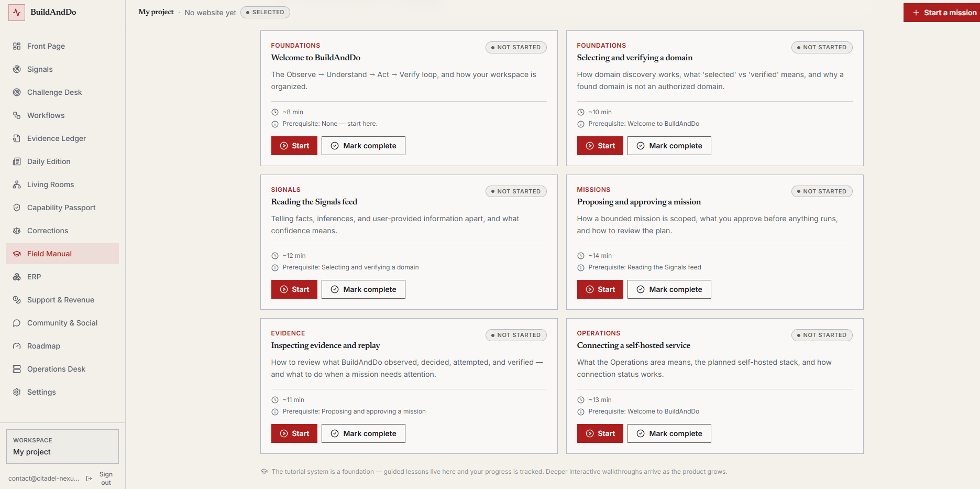Go to Front Page in sidebar
980x489 pixels.
pos(62,46)
